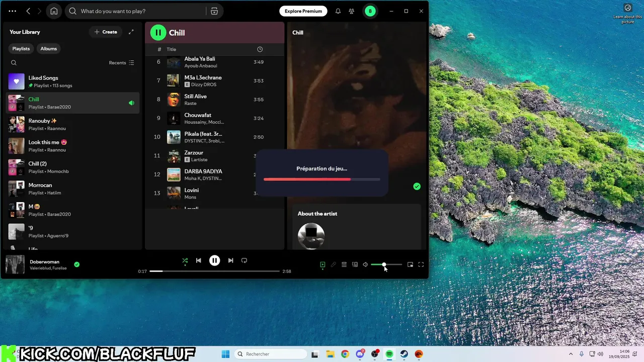Select the track DARBA 9ADIYA
The height and width of the screenshot is (362, 644).
point(215,174)
